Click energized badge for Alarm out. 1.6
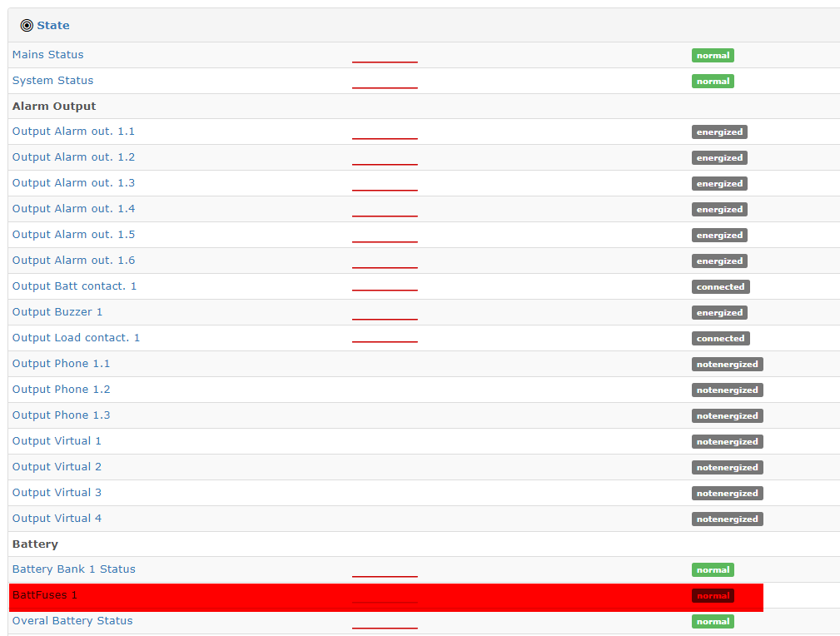This screenshot has width=840, height=636. [x=719, y=261]
